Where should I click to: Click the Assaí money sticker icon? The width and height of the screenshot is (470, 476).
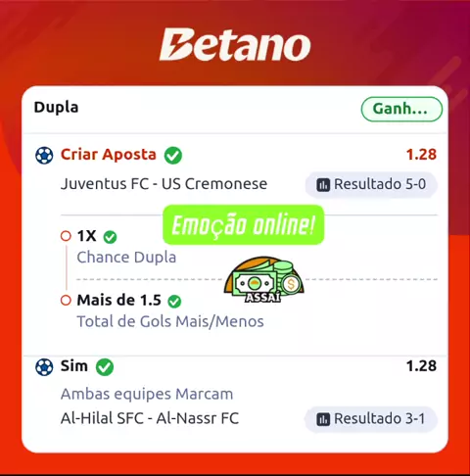263,279
